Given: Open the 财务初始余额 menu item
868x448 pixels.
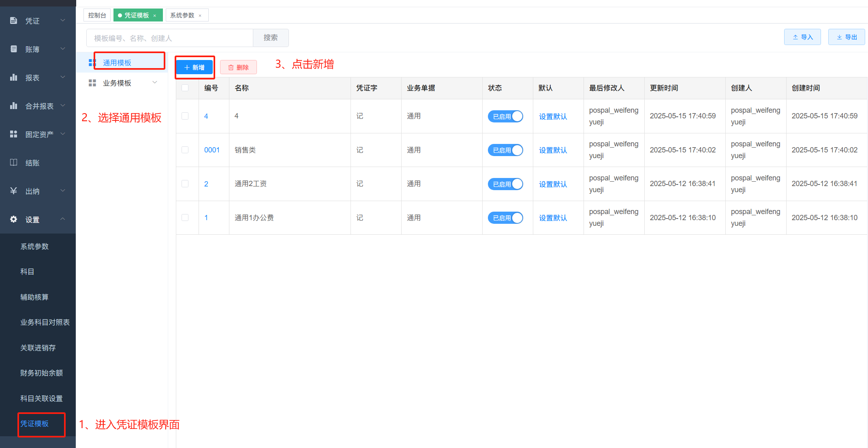Looking at the screenshot, I should click(41, 373).
